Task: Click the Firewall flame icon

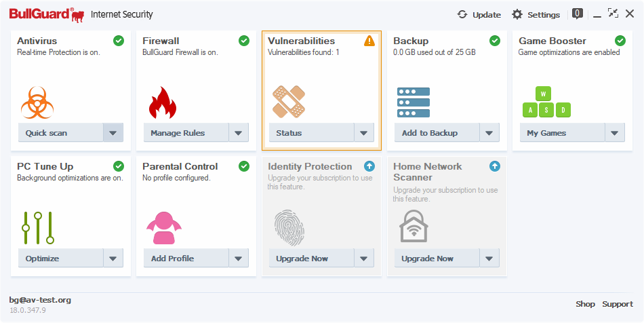Action: tap(162, 102)
